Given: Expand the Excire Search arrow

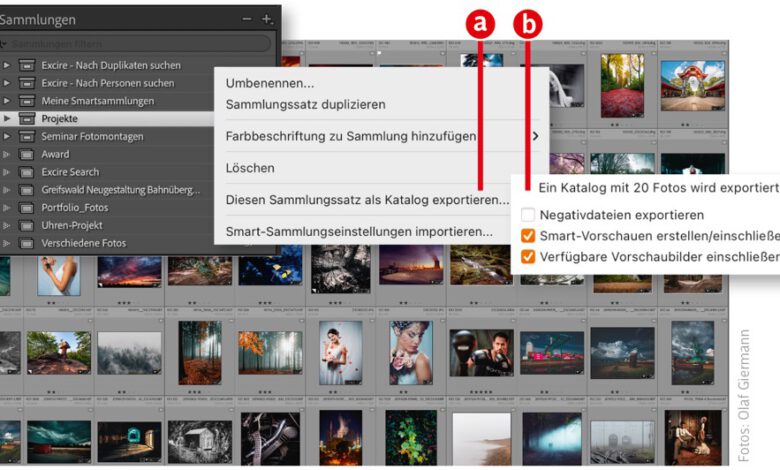Looking at the screenshot, I should point(6,172).
